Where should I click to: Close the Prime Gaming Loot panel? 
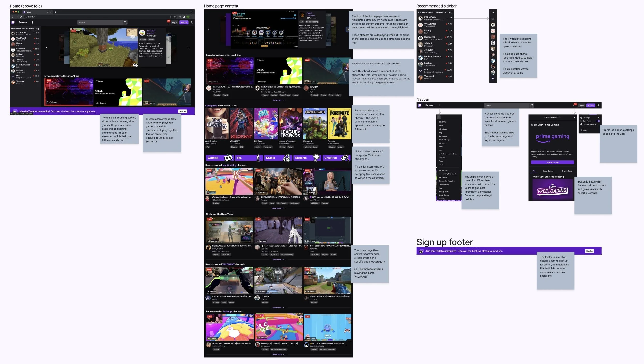[575, 117]
